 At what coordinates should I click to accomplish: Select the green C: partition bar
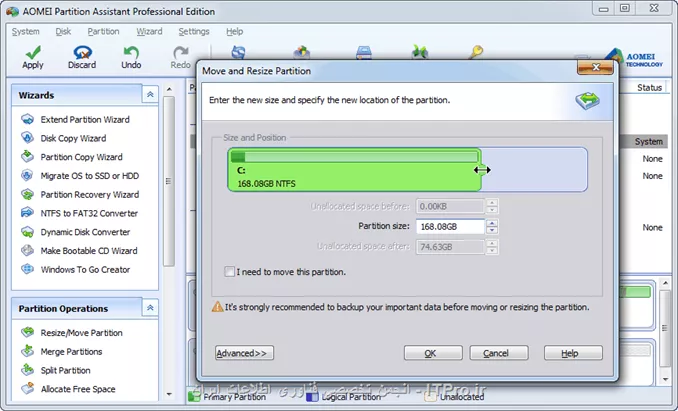pos(354,170)
